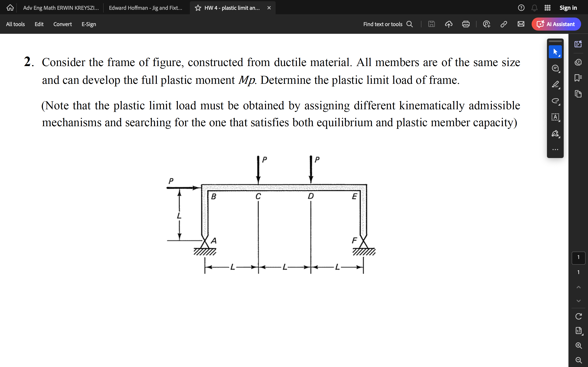Open the Bookmarks panel
588x367 pixels.
578,77
